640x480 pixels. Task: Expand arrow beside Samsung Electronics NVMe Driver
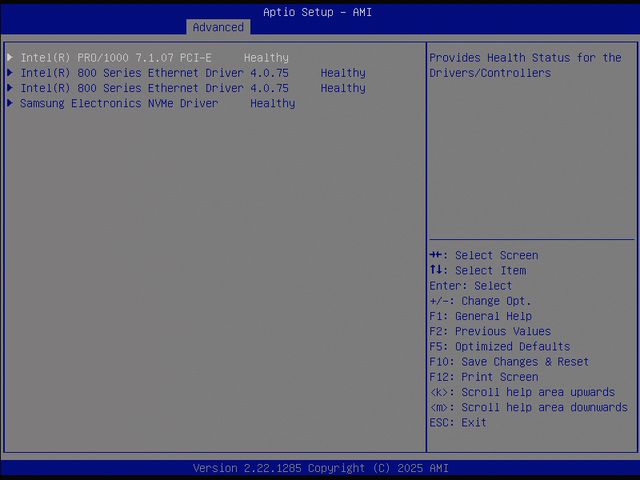coord(10,103)
